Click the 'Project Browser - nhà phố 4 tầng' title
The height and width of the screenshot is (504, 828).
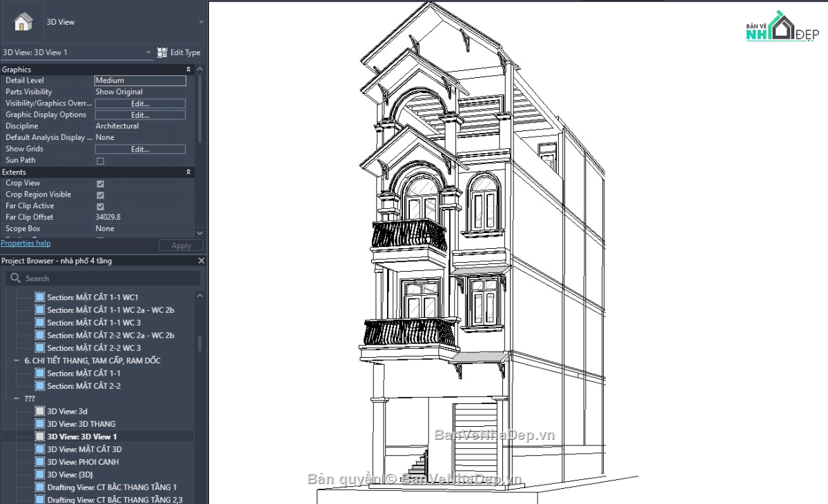pos(57,261)
